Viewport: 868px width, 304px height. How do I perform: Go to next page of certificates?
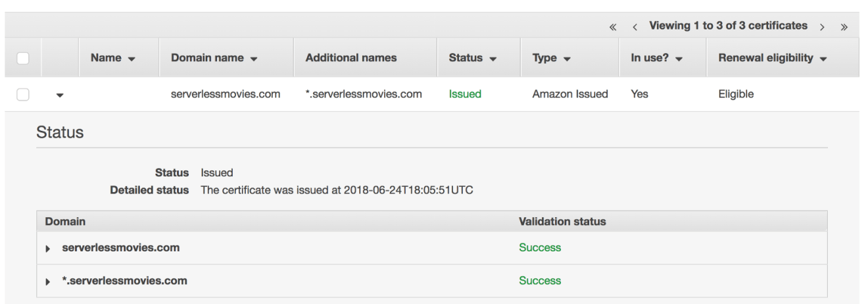click(822, 27)
